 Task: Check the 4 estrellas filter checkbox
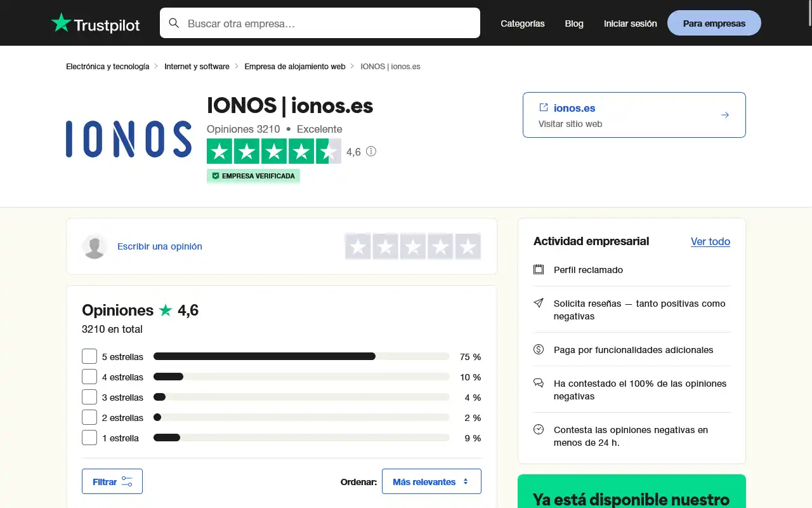[89, 377]
